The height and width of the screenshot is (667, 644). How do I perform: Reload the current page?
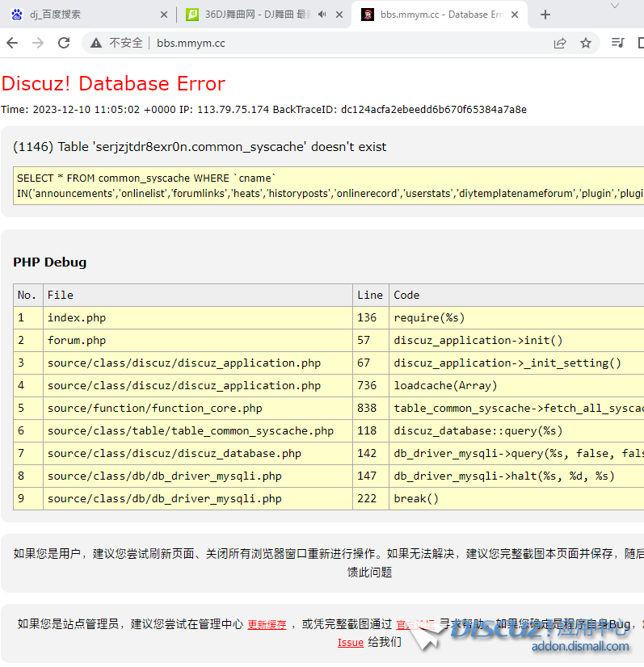tap(64, 43)
